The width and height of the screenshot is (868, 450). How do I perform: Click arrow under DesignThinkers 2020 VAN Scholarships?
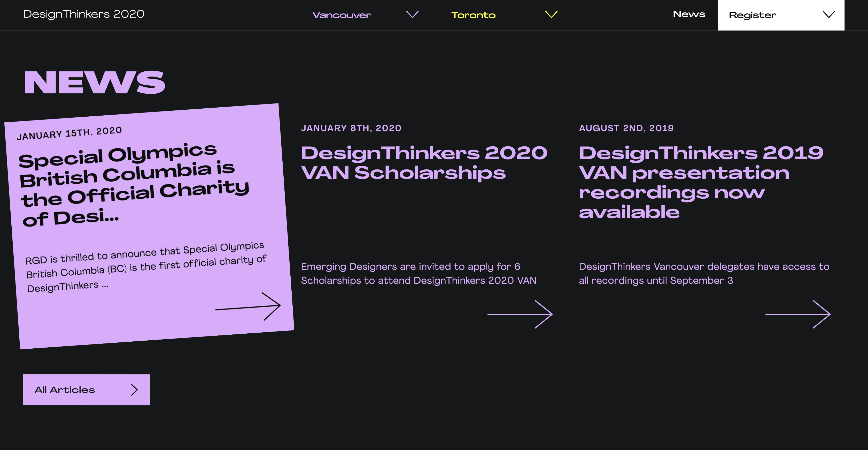click(520, 314)
